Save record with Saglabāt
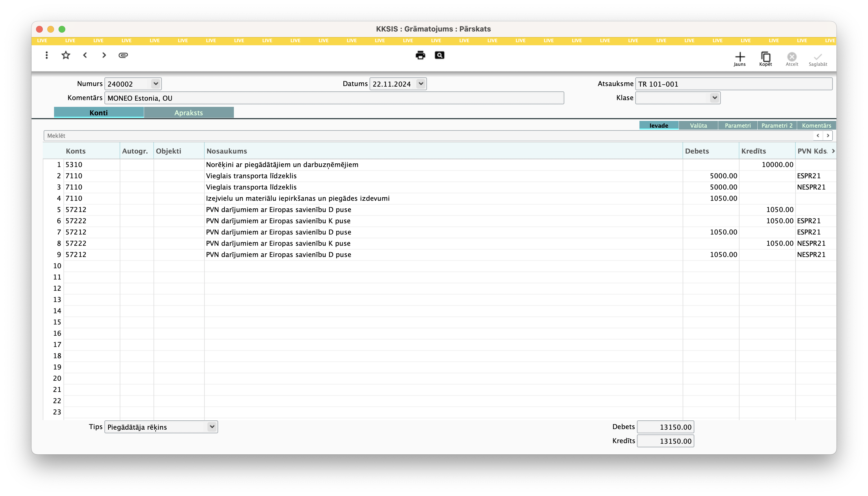Screen dimensions: 868x496 tap(818, 59)
